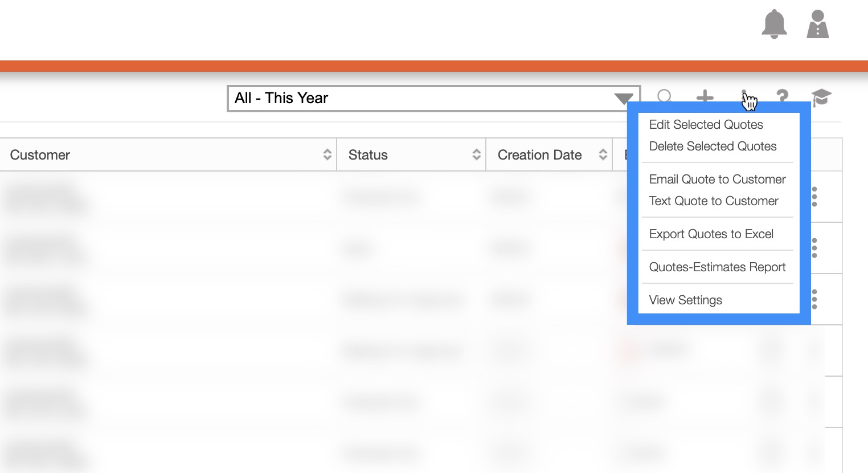
Task: Select Text Quote to Customer
Action: (714, 201)
